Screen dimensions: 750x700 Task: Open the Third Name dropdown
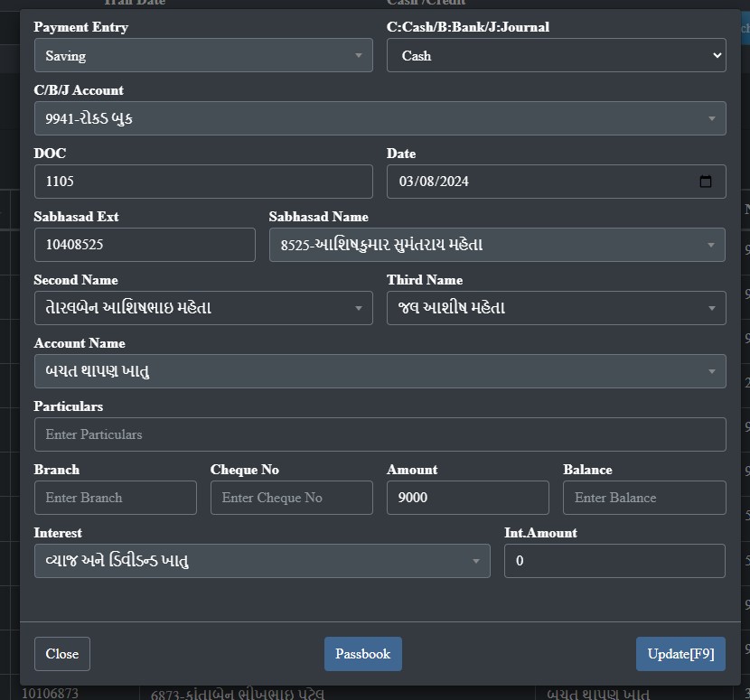point(556,308)
